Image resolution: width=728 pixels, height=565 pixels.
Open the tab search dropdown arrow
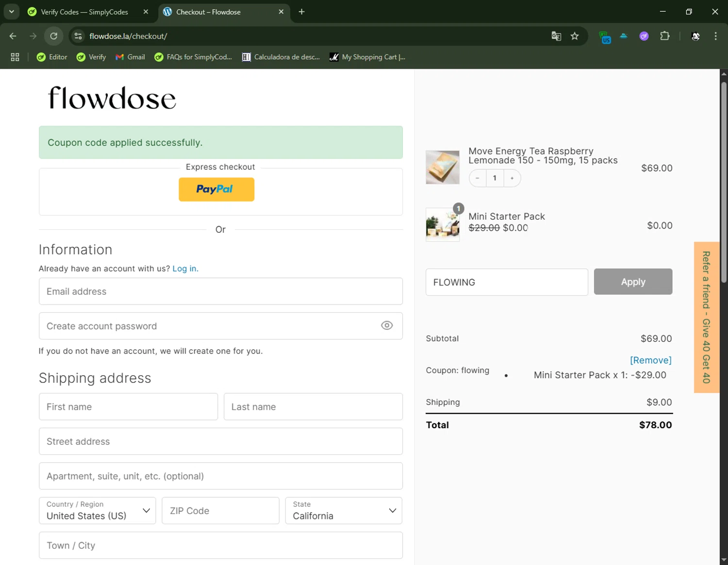coord(12,12)
